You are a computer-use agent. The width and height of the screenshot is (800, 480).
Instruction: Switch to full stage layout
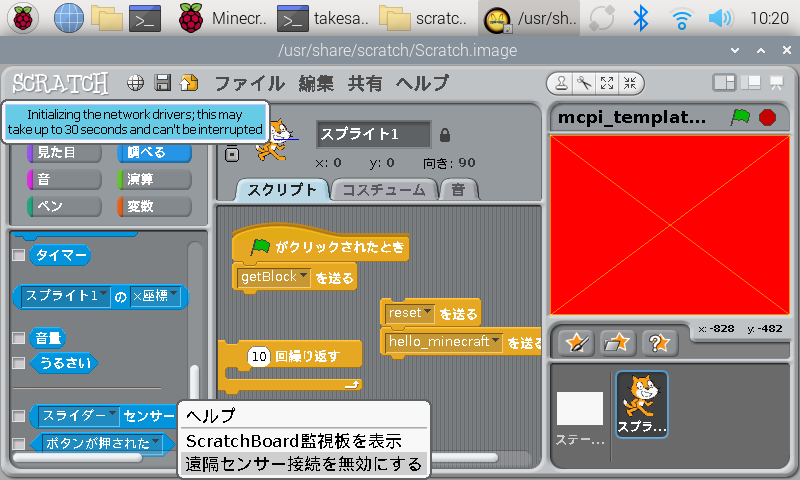pos(751,83)
